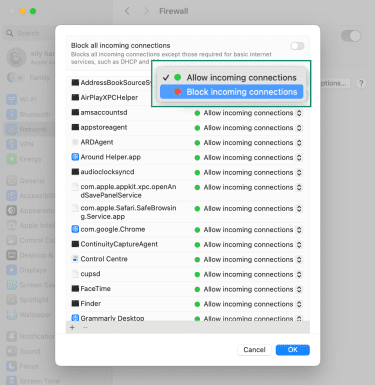Go forward with the right chevron
375x385 pixels.
tap(146, 11)
